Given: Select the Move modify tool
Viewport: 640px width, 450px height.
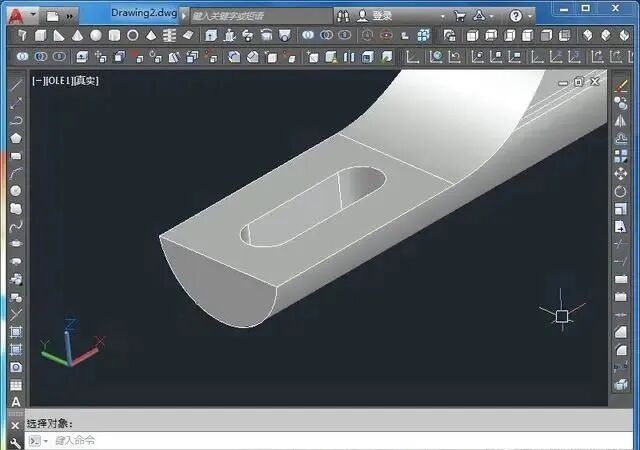Looking at the screenshot, I should (621, 174).
